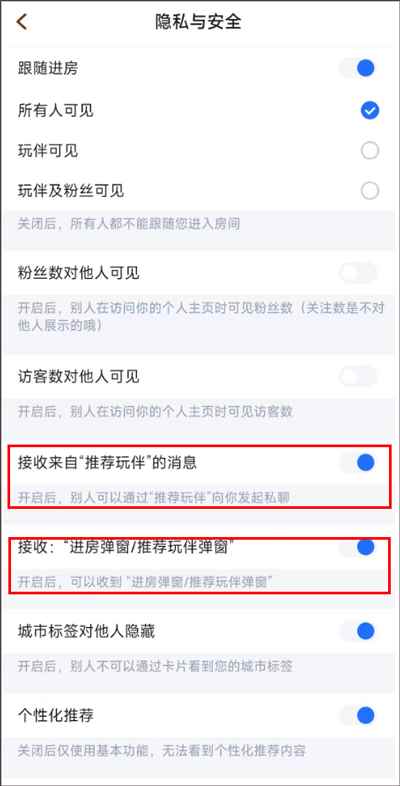Tap the 访客数对他人可见 label
400x786 pixels.
78,376
